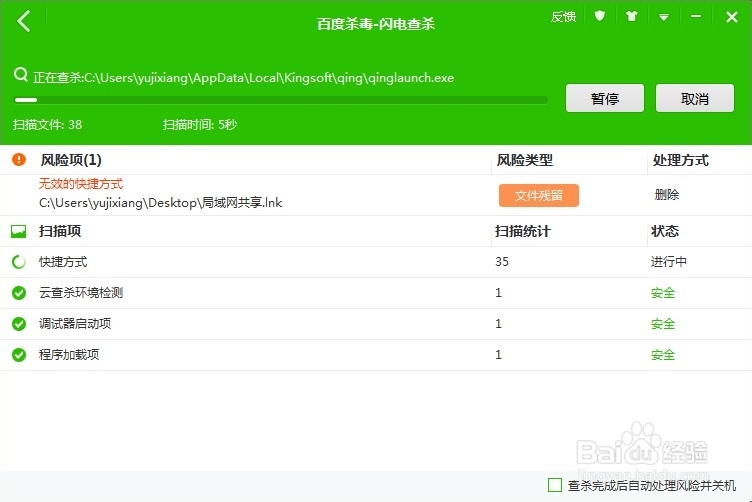Go back using the left arrow icon
This screenshot has width=752, height=502.
tap(24, 21)
